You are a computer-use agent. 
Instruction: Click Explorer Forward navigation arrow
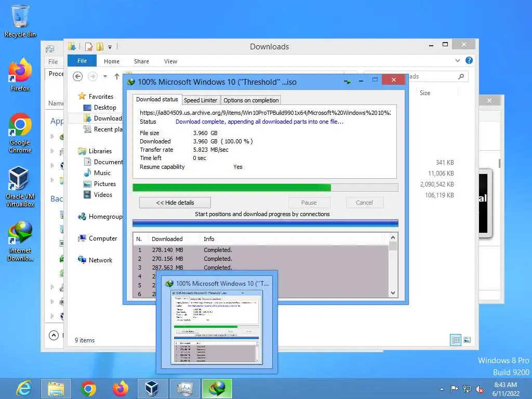click(92, 76)
